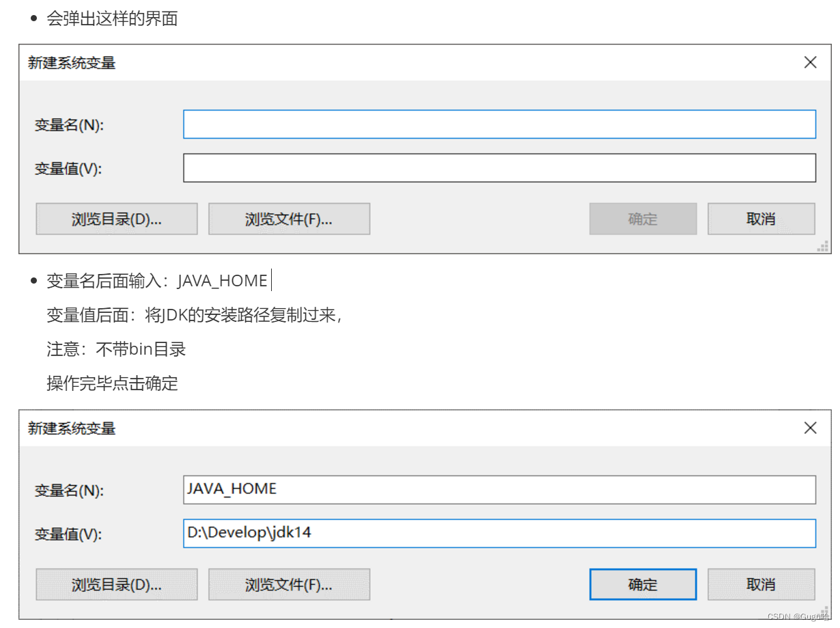
Task: Click the empty 变量名(N) field in upper dialog
Action: [499, 124]
